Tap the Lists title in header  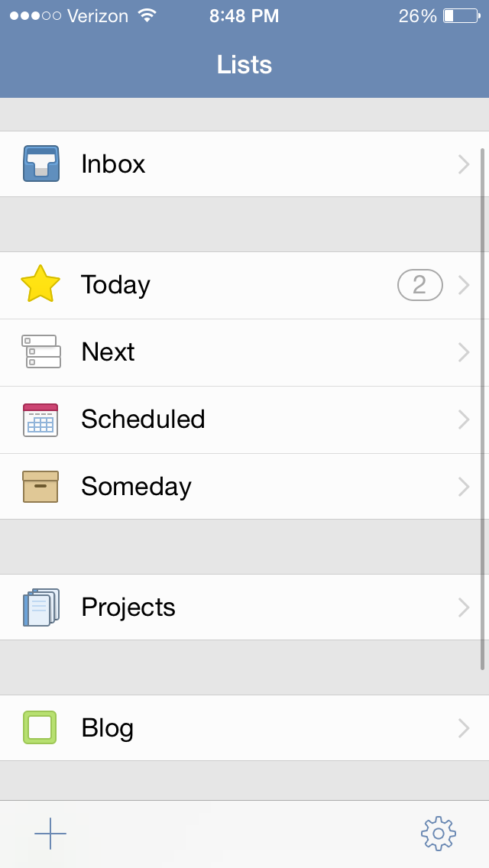click(244, 65)
